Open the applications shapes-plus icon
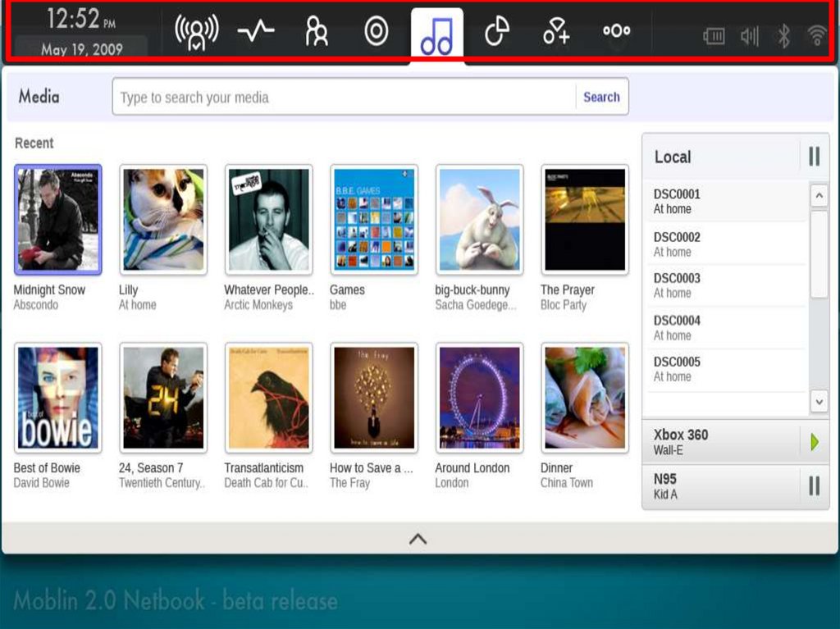 pyautogui.click(x=557, y=31)
